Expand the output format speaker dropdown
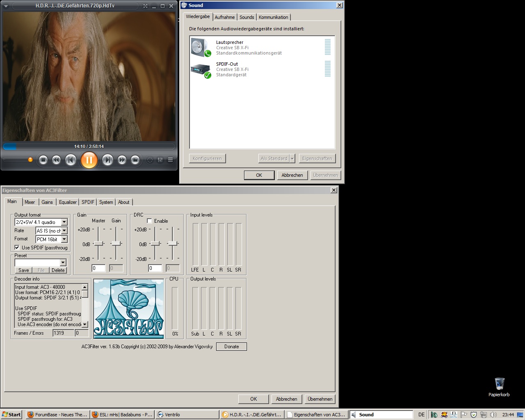This screenshot has height=420, width=525. pyautogui.click(x=64, y=222)
